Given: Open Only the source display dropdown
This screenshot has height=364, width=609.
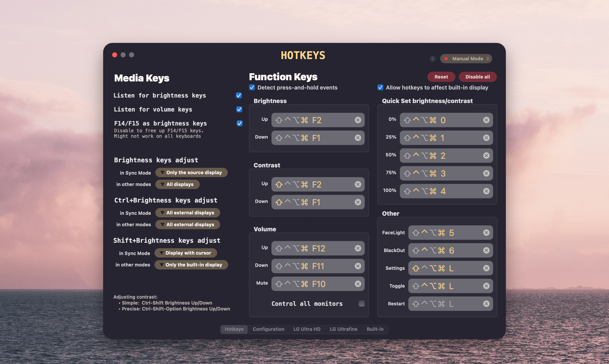Looking at the screenshot, I should (x=191, y=172).
